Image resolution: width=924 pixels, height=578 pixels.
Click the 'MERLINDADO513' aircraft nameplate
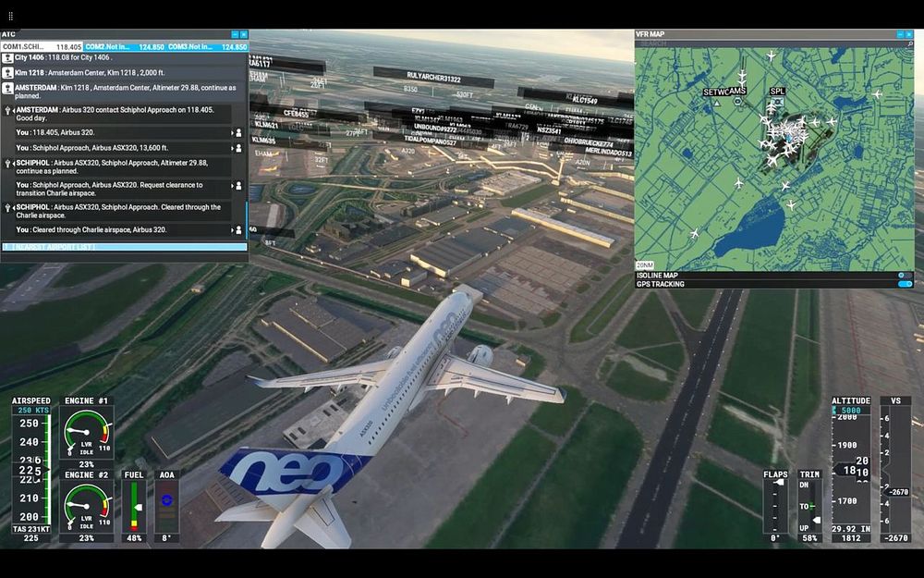(x=609, y=153)
